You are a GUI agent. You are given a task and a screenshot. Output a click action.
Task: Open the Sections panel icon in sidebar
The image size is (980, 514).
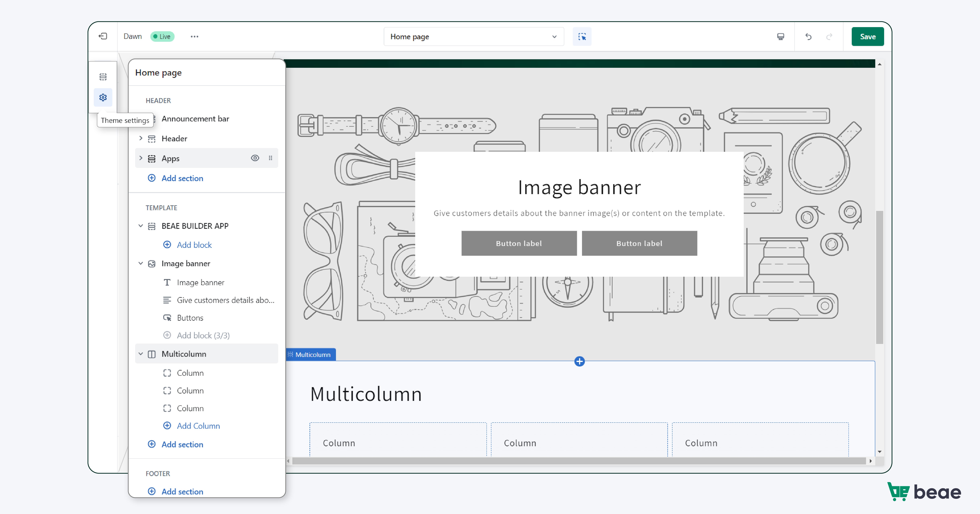tap(103, 77)
